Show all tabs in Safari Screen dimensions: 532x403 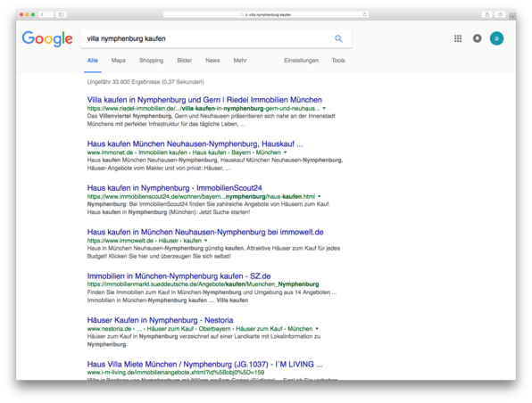(500, 14)
